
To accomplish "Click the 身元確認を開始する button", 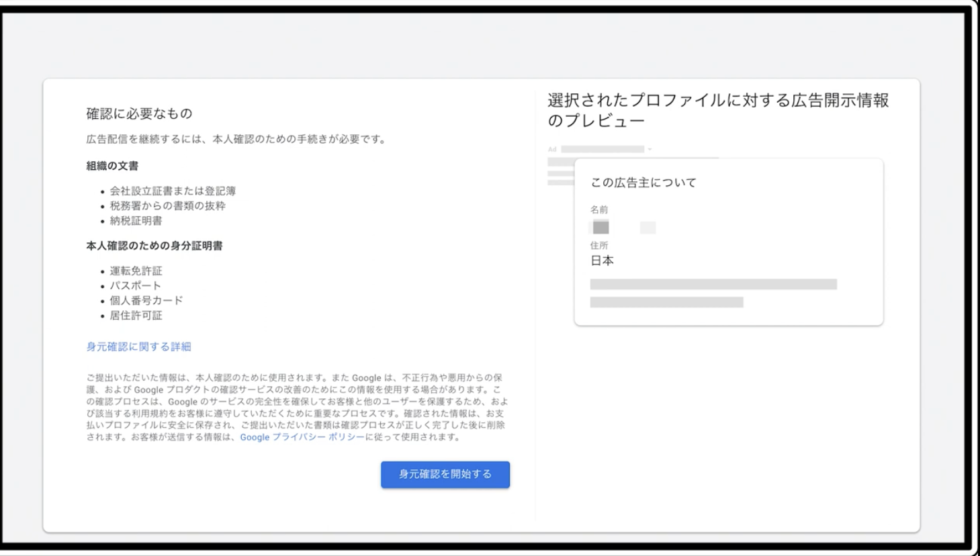I will pyautogui.click(x=445, y=474).
